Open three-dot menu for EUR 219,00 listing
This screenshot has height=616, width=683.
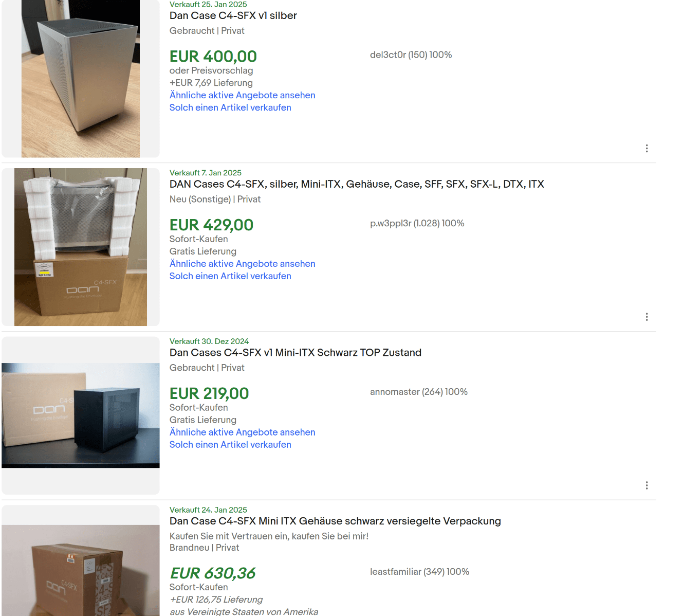(x=647, y=485)
